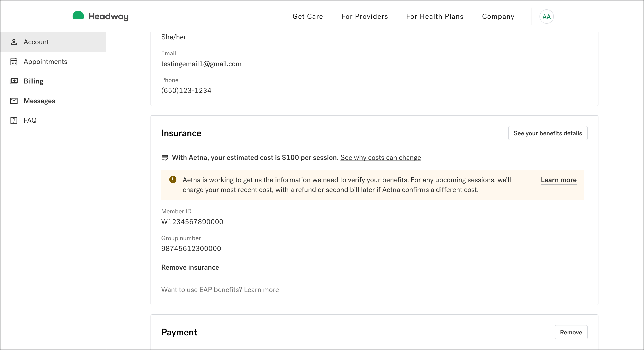Click the Remove button in Payment section
The image size is (644, 350).
click(x=571, y=332)
